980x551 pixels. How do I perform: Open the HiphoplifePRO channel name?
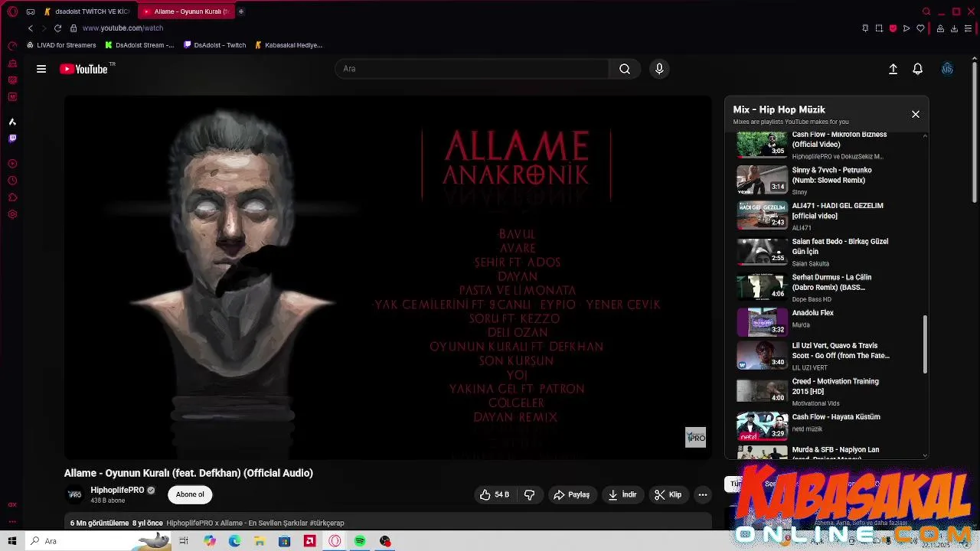pyautogui.click(x=117, y=490)
